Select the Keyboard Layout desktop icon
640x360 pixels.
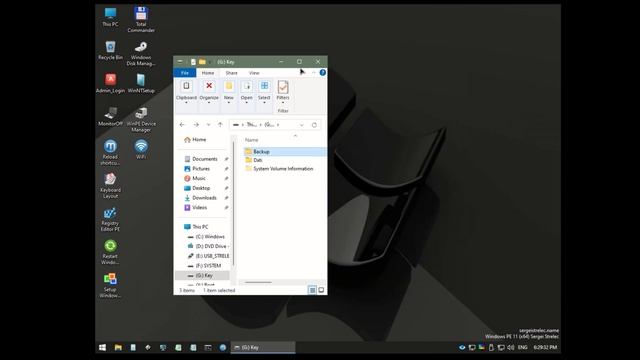(110, 186)
